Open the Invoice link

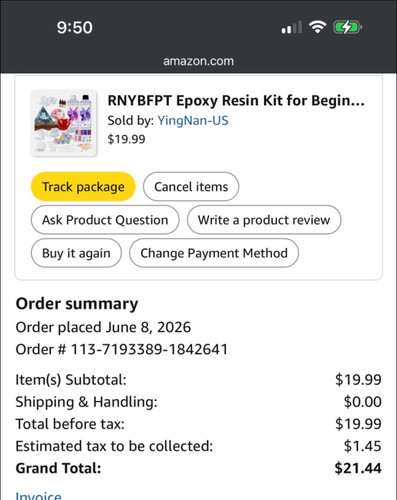click(38, 496)
